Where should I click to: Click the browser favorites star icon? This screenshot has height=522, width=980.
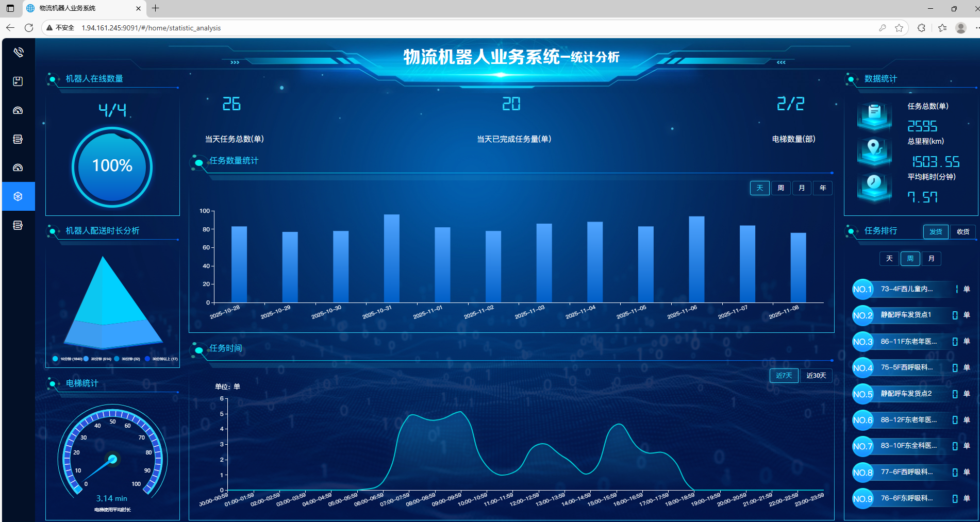899,28
